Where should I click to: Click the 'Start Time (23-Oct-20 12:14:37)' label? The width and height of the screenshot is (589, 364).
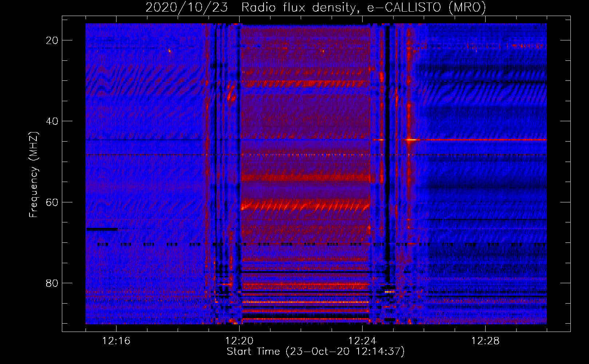[x=316, y=352]
